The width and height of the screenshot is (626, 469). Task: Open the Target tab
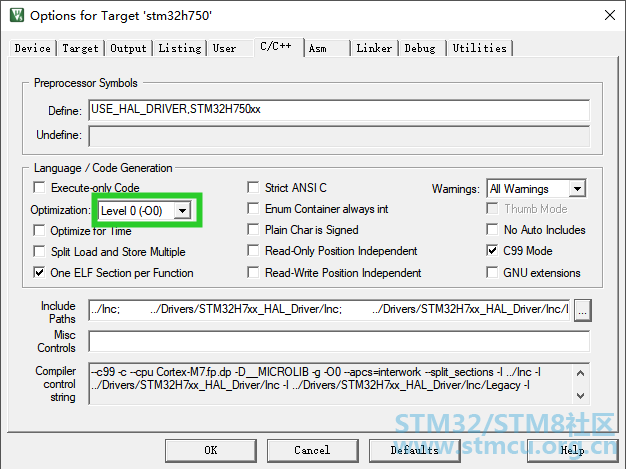click(x=80, y=48)
